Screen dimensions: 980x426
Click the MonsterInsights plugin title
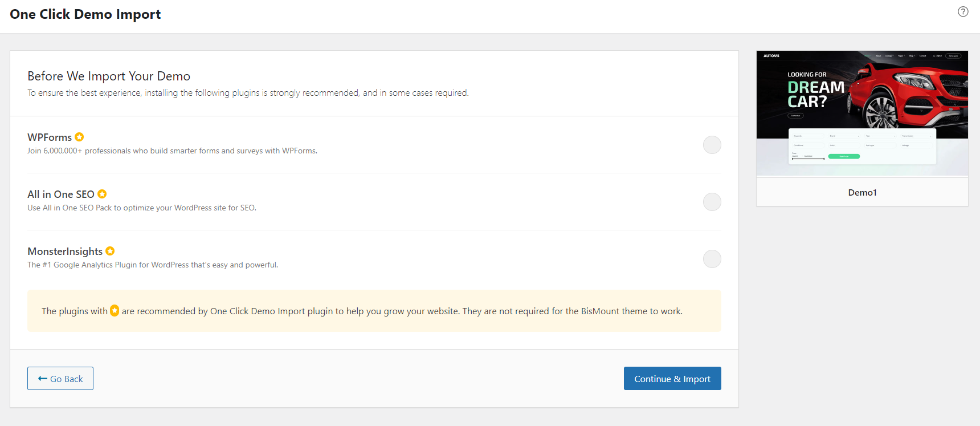tap(65, 251)
